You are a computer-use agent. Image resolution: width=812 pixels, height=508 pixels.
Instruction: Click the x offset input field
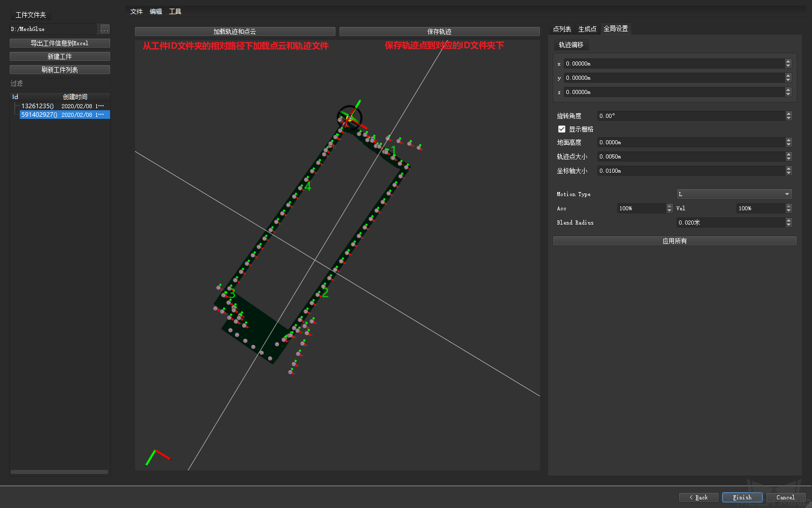pos(674,63)
